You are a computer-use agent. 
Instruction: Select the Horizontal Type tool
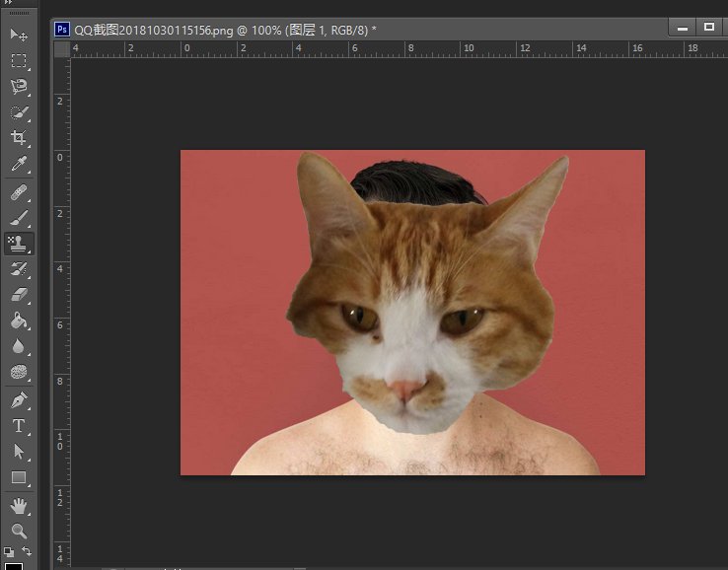point(18,426)
